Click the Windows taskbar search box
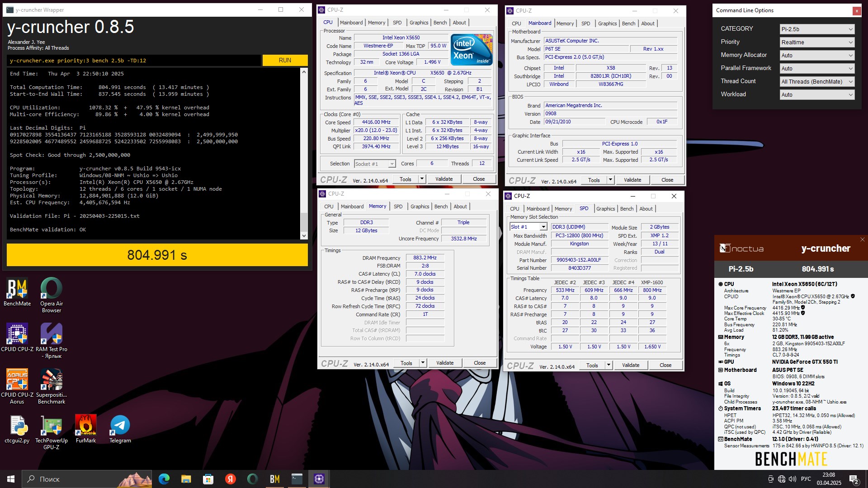 87,479
